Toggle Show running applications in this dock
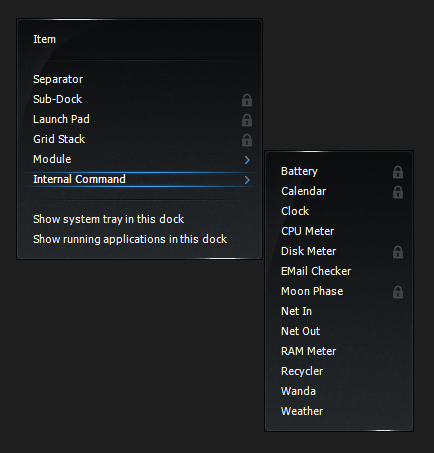 point(139,239)
